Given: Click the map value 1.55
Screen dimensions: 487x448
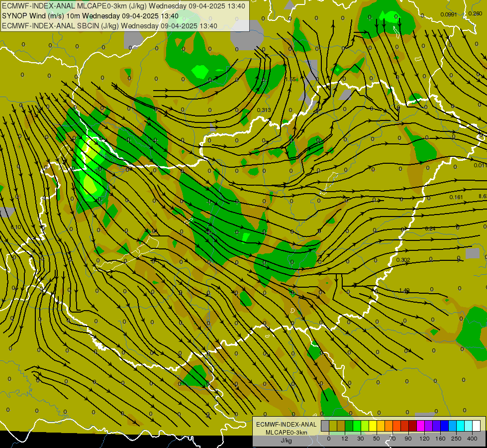Looking at the screenshot, I should (x=291, y=79).
